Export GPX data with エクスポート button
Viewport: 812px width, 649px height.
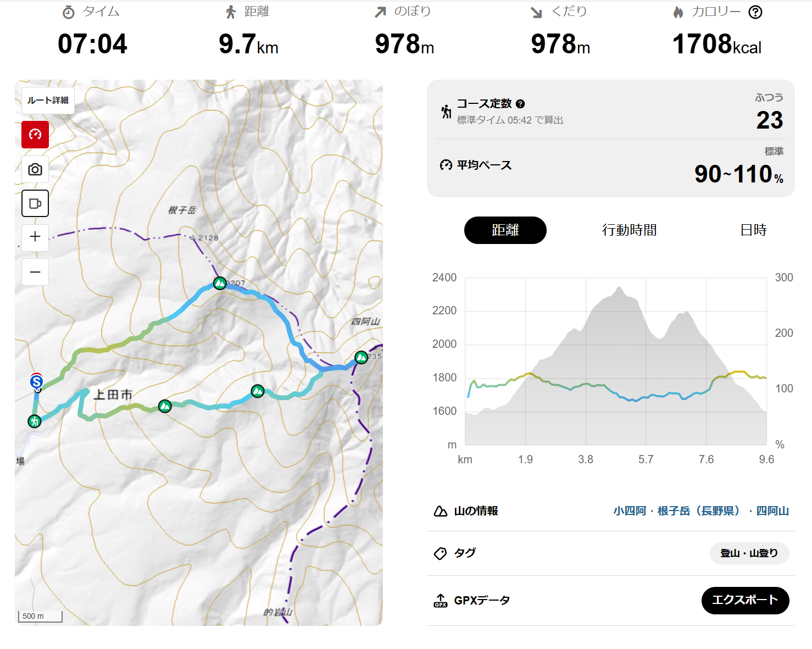pyautogui.click(x=745, y=600)
